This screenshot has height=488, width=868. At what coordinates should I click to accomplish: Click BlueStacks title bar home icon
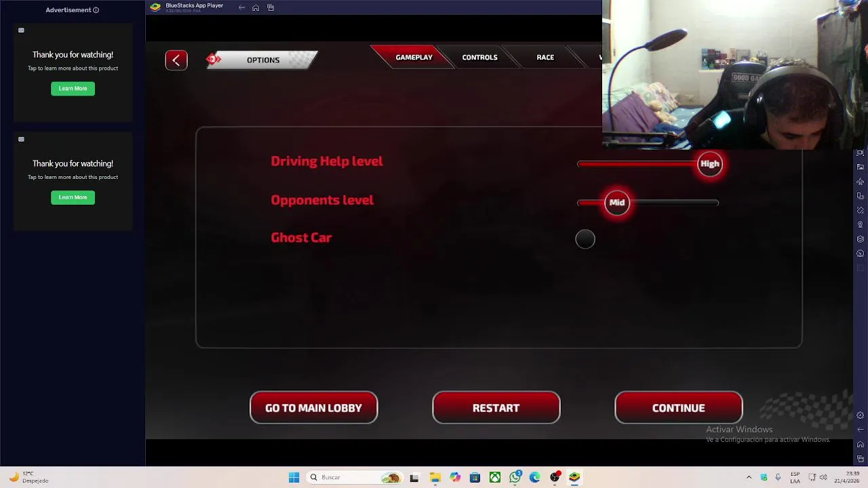point(256,7)
